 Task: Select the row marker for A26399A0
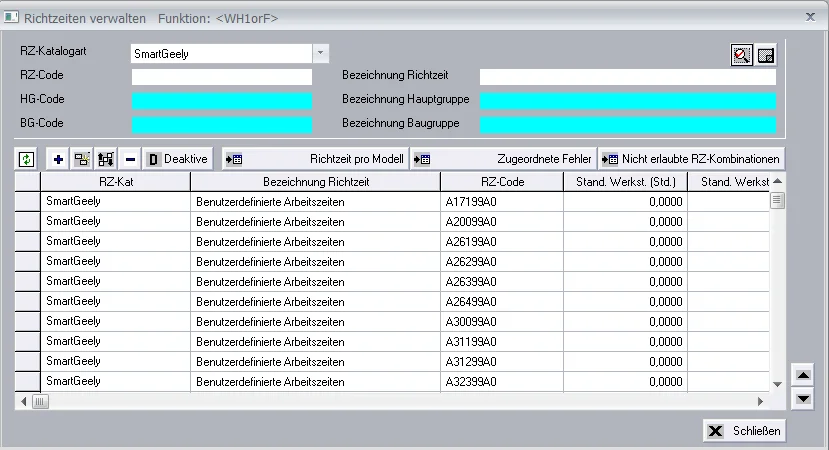[27, 281]
